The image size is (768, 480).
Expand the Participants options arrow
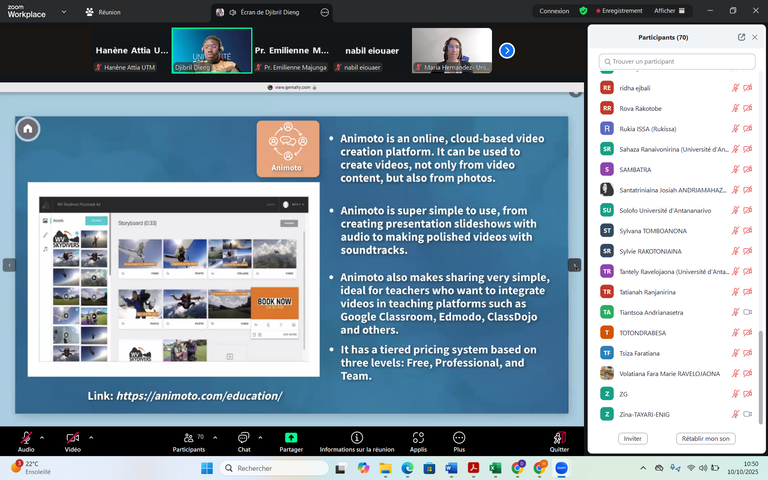(215, 437)
